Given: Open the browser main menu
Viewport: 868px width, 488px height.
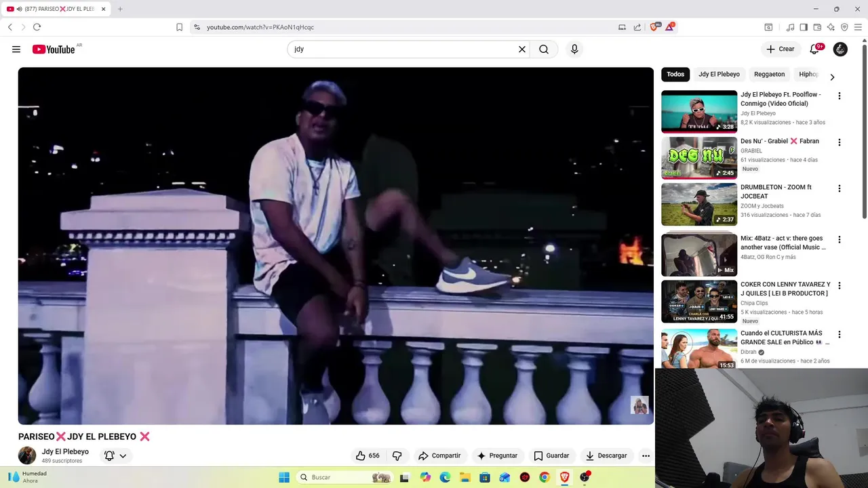Looking at the screenshot, I should 858,27.
